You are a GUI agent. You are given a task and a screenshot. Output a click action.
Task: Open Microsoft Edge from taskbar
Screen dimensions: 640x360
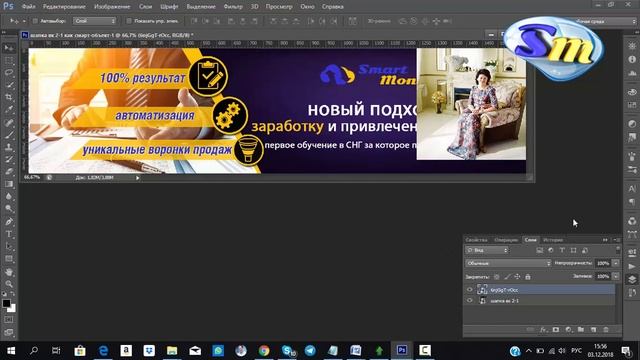[103, 351]
